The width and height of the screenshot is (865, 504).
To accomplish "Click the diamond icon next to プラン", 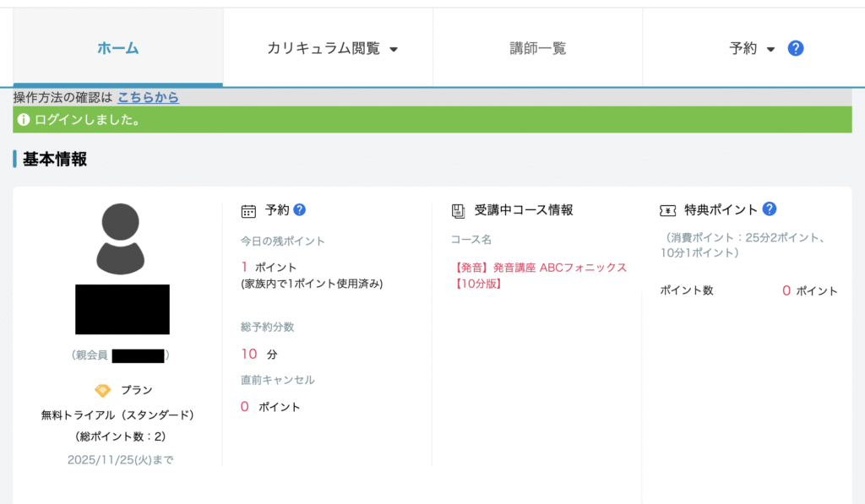I will pyautogui.click(x=102, y=390).
